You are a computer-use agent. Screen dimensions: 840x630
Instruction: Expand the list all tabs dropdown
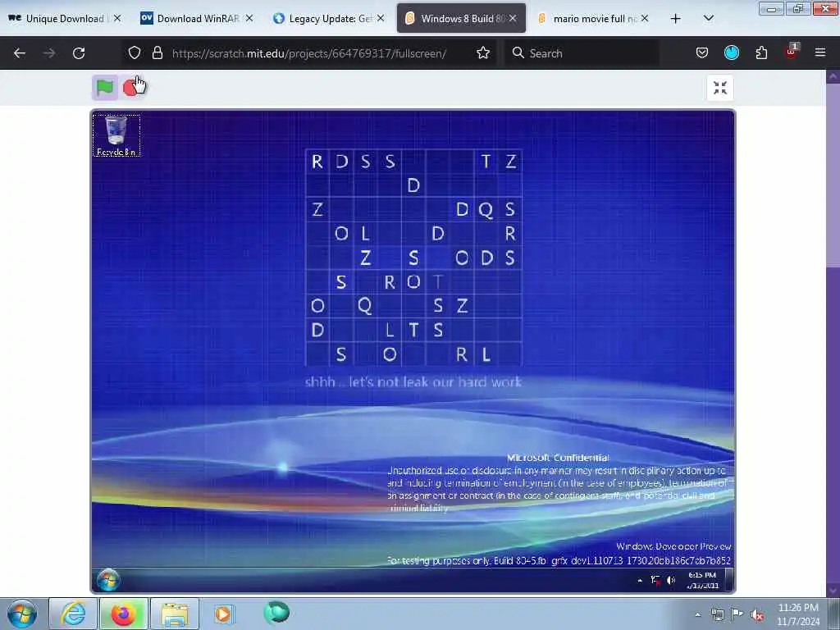point(709,19)
